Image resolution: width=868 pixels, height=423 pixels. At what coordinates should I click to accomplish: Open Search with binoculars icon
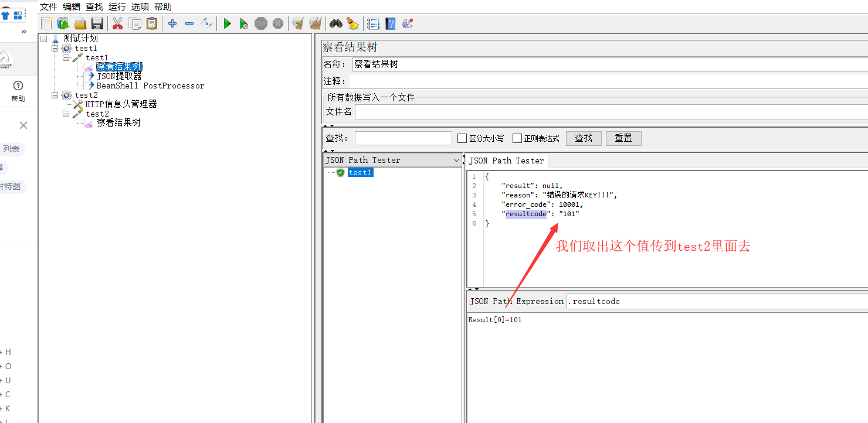pos(336,23)
